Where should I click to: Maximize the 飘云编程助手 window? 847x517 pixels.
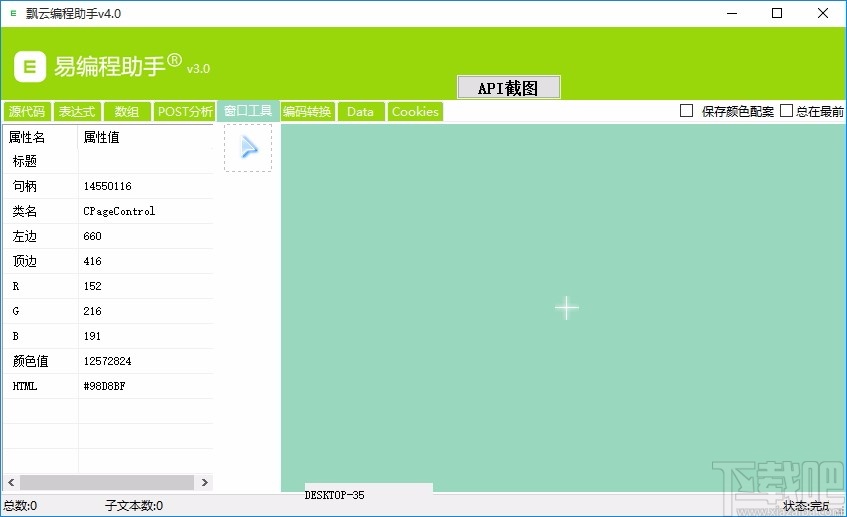pos(777,13)
